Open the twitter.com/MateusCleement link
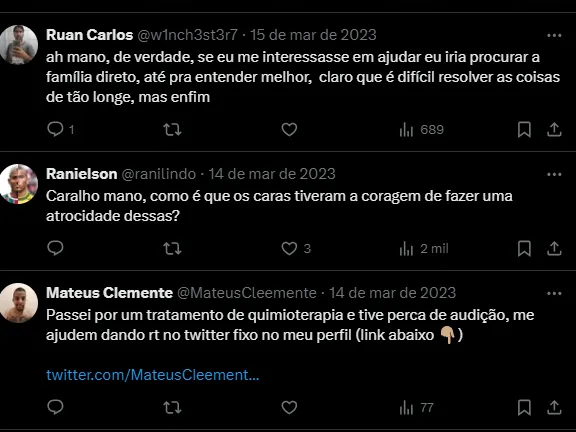This screenshot has width=576, height=432. point(152,375)
